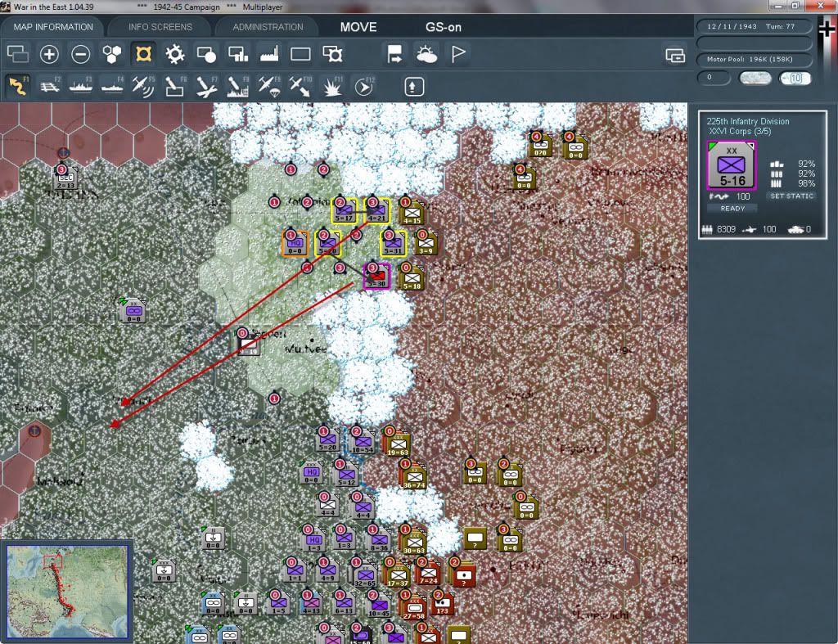Select Rail mode (F2) icon

pos(50,86)
